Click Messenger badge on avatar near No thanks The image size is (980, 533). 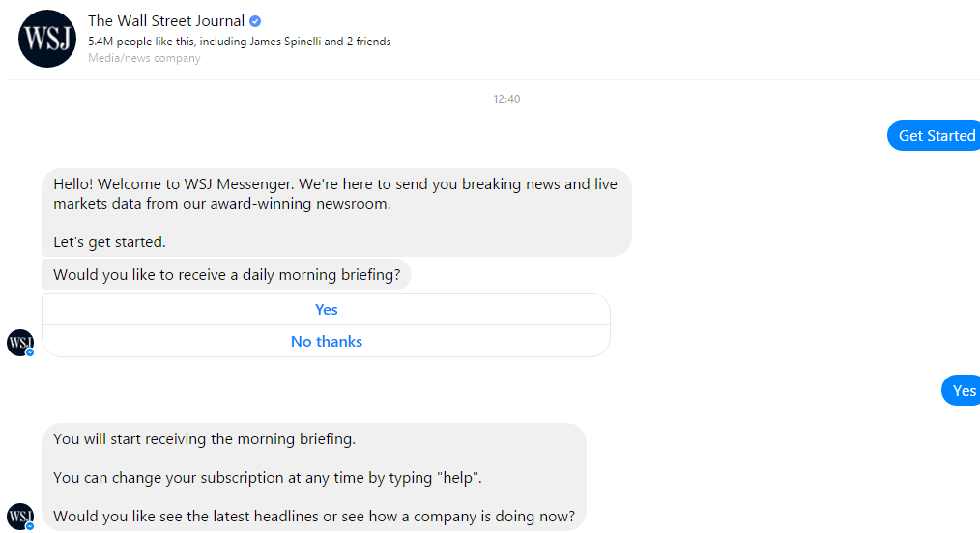click(x=29, y=352)
